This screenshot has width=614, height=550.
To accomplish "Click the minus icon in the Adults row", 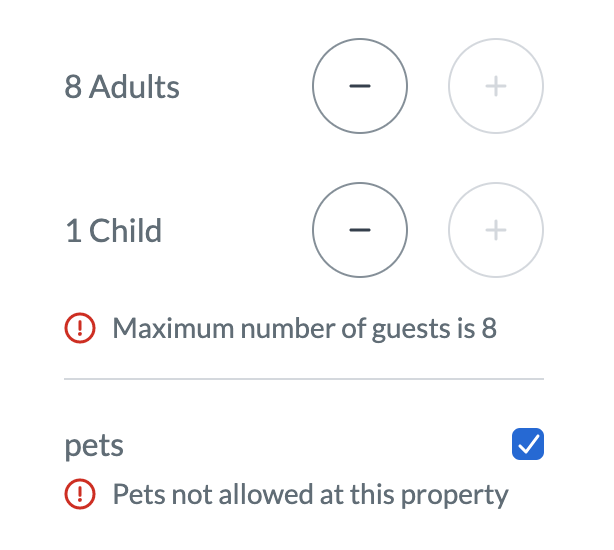I will pyautogui.click(x=360, y=86).
